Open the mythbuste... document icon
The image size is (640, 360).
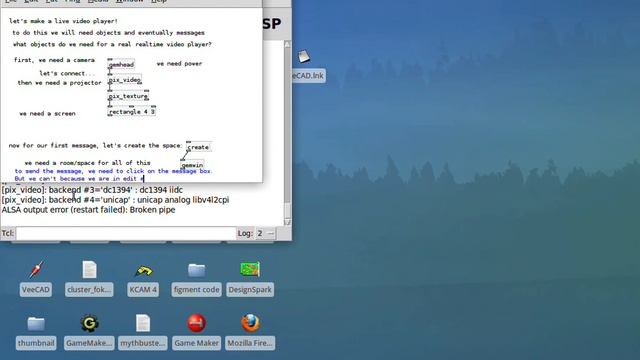[143, 331]
